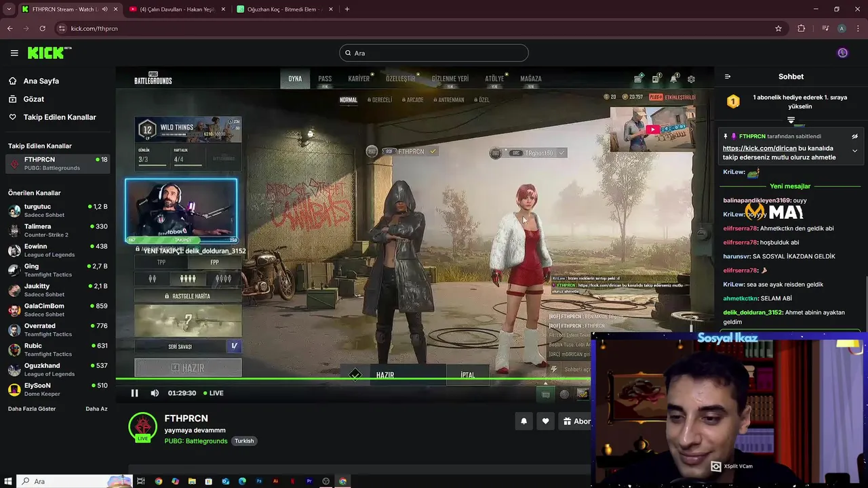This screenshot has width=868, height=488.
Task: Follow channel with the heart icon
Action: click(545, 421)
